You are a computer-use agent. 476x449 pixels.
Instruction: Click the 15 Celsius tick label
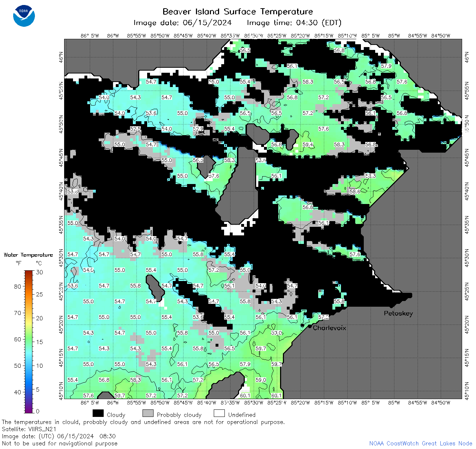point(40,342)
